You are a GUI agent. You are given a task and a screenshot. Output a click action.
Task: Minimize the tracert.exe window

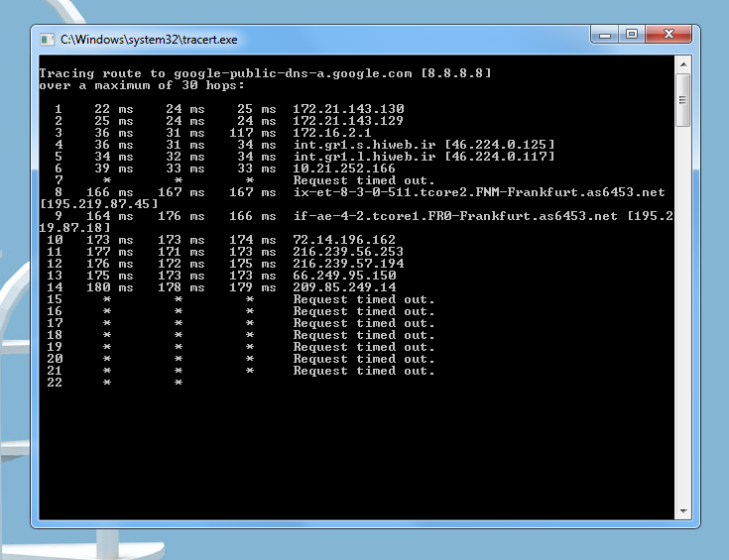coord(606,36)
